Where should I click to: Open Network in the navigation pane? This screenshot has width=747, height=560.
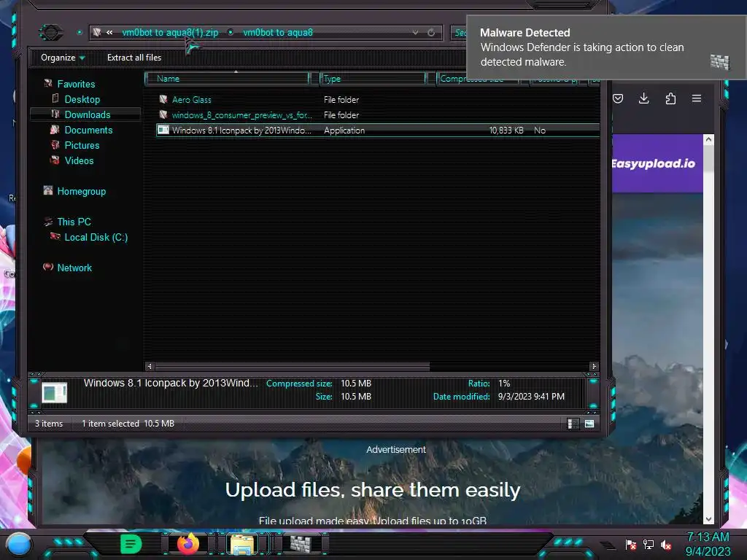[74, 268]
